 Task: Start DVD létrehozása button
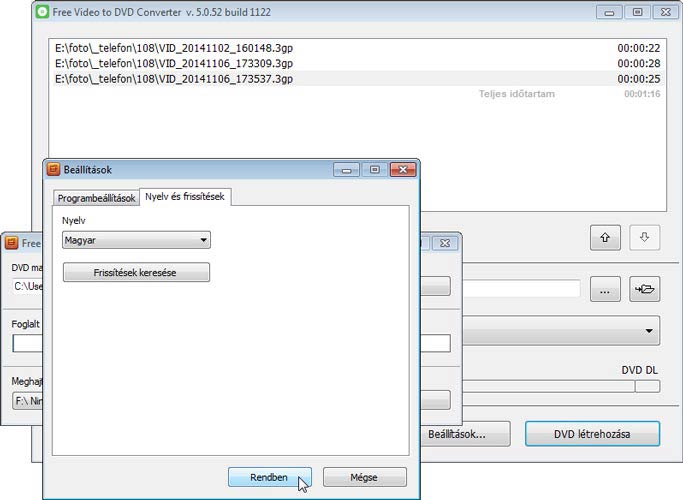click(592, 434)
